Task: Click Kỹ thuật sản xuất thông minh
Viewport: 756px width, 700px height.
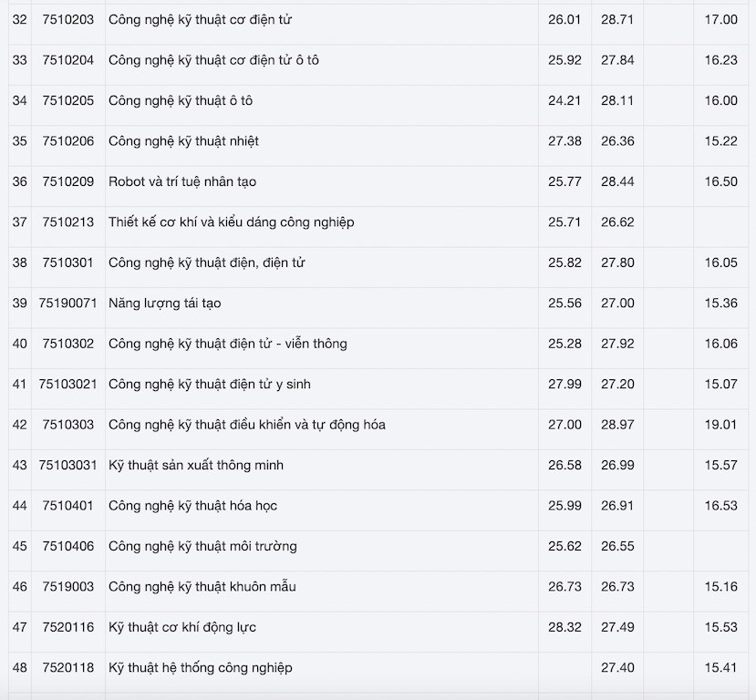Action: [196, 465]
